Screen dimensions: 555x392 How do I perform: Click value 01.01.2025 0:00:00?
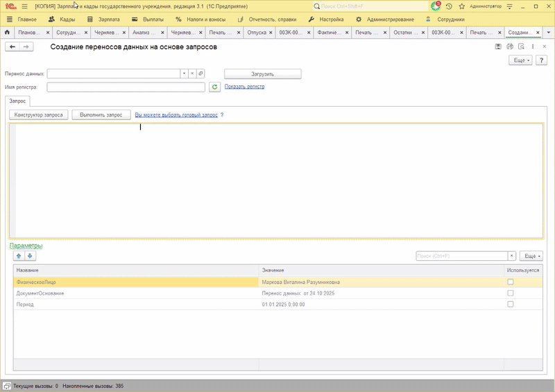coord(283,304)
